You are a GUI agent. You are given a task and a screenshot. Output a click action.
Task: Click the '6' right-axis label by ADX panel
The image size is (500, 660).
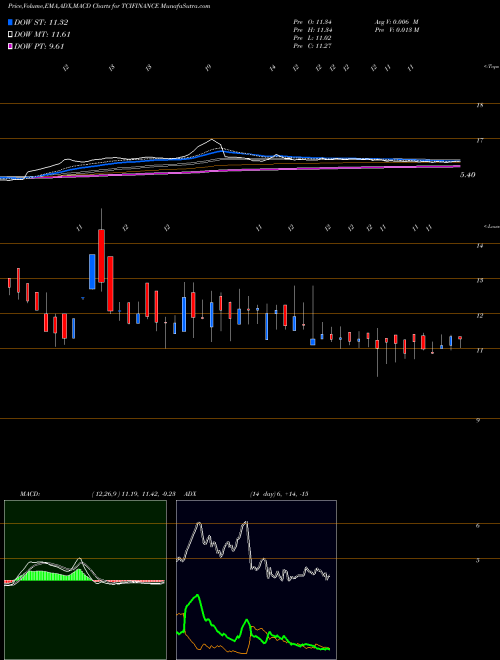point(478,526)
